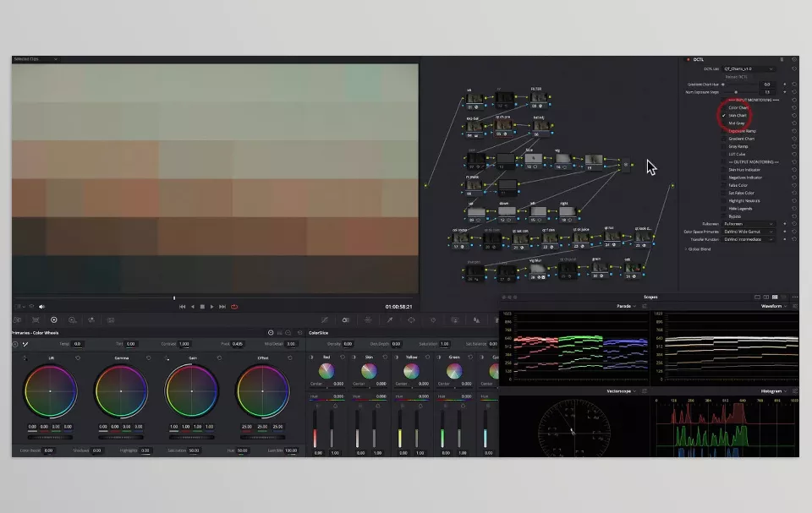The image size is (812, 513).
Task: Open the RGB Mixer palette icon
Action: coord(91,320)
